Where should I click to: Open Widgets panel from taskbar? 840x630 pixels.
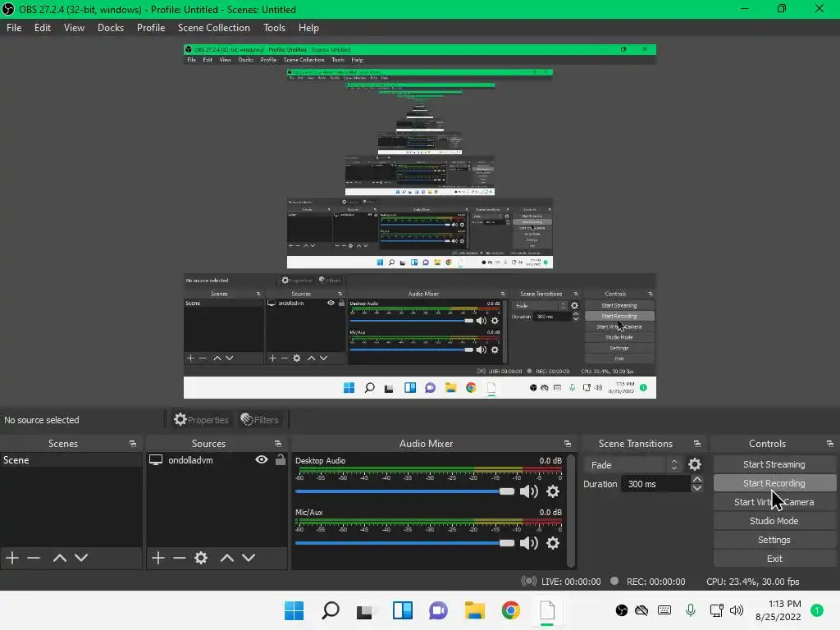(x=403, y=610)
